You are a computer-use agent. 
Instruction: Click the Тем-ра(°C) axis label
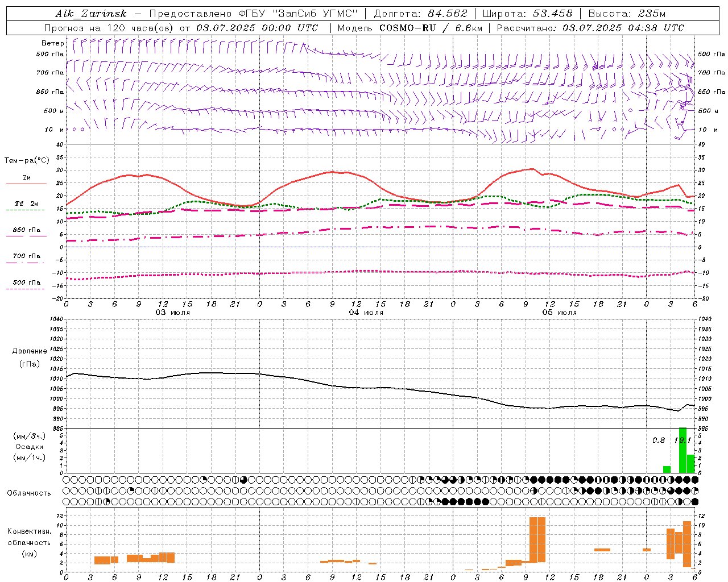click(27, 161)
